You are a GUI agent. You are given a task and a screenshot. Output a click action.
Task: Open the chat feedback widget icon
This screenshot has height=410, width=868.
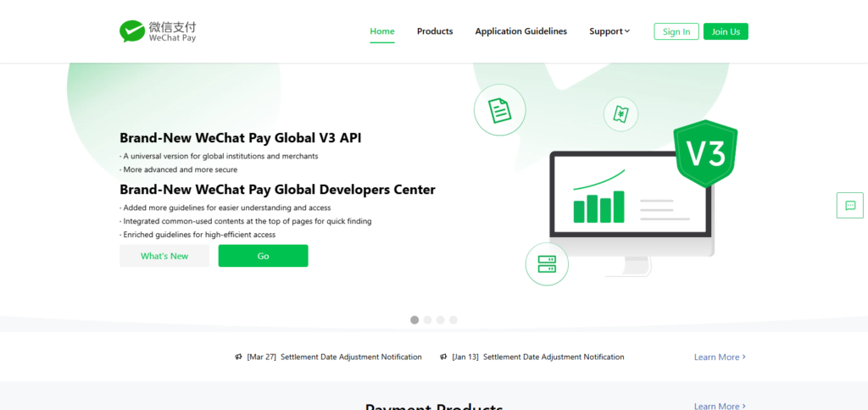pyautogui.click(x=849, y=205)
